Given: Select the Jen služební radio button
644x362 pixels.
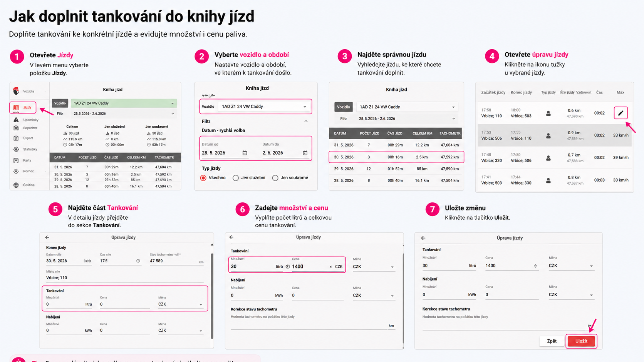Looking at the screenshot, I should 236,178.
